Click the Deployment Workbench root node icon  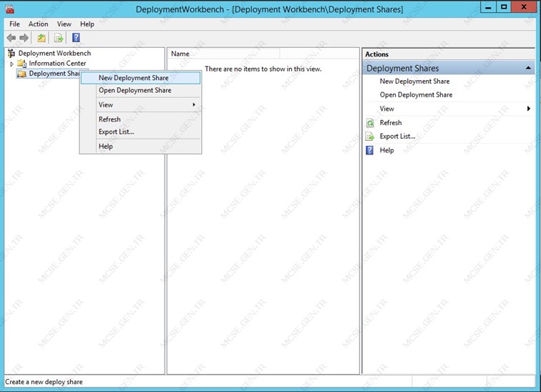point(11,53)
